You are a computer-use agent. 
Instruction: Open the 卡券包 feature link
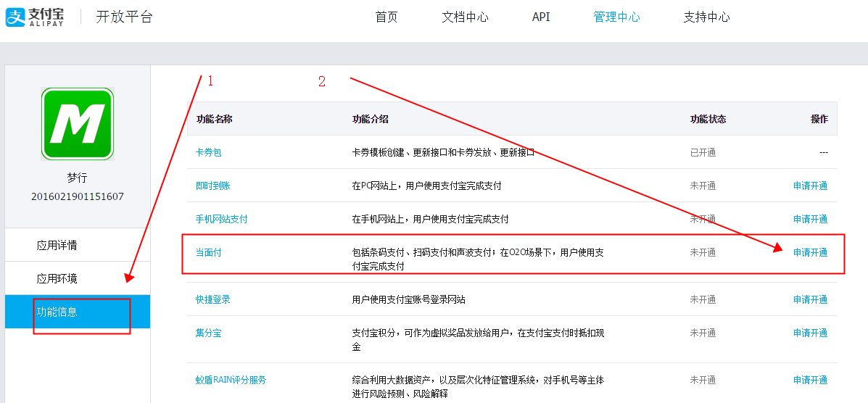[209, 153]
